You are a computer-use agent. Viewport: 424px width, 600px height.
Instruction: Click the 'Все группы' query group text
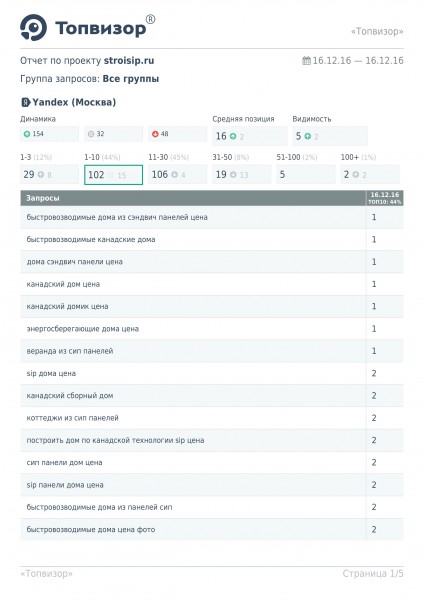(x=131, y=79)
